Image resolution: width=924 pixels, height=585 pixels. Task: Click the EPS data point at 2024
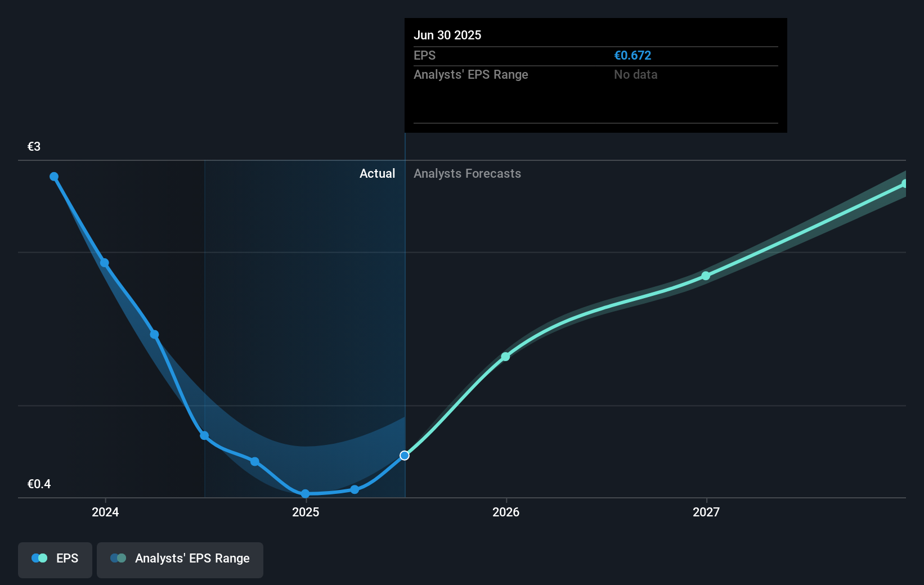click(105, 263)
